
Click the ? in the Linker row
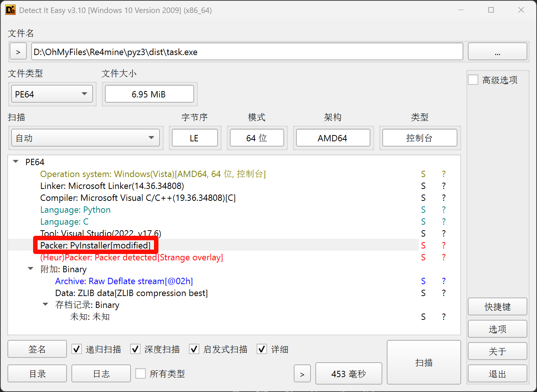[x=444, y=186]
